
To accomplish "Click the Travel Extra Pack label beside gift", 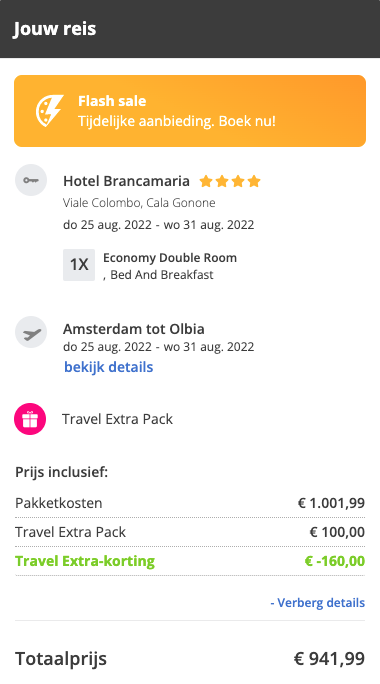I will (x=117, y=419).
